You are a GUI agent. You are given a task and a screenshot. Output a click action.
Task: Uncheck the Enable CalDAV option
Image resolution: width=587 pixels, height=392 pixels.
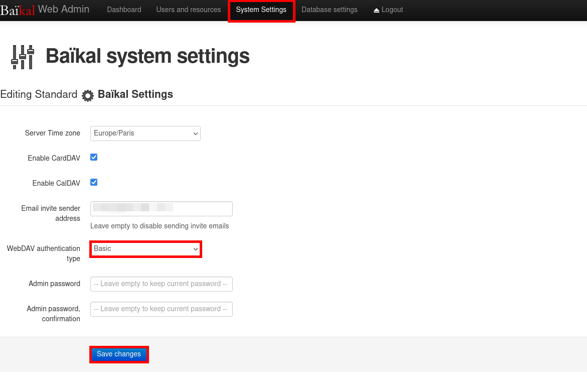click(94, 182)
